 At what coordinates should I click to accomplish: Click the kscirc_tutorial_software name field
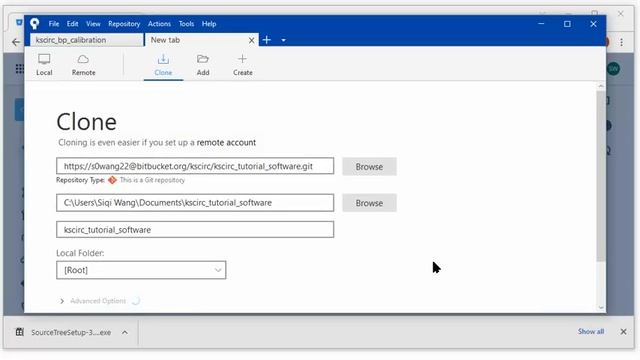195,229
